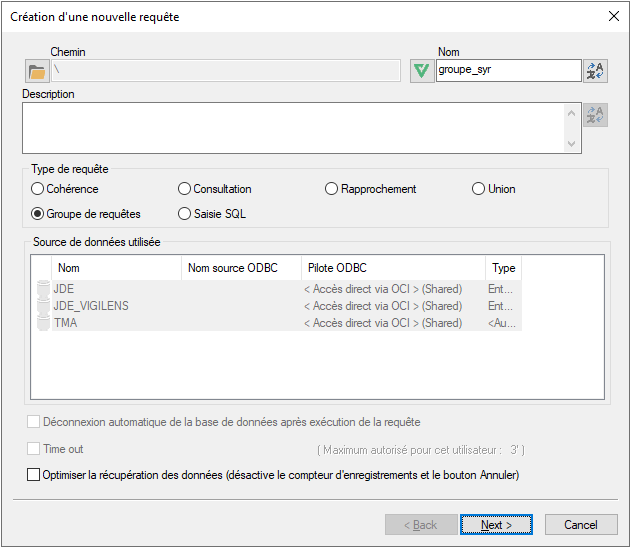The image size is (631, 548).
Task: Select the Cohérence radio button
Action: click(x=37, y=189)
